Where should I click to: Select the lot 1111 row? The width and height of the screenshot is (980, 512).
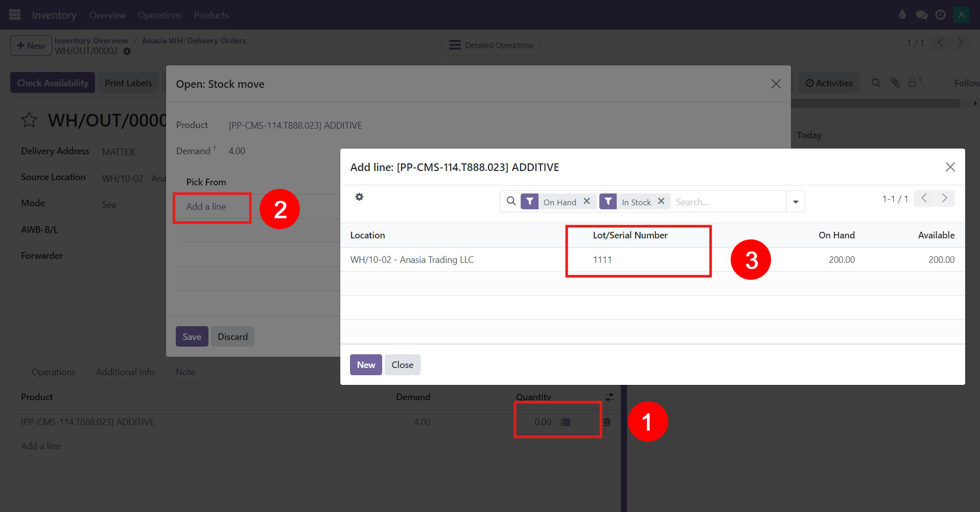[602, 260]
